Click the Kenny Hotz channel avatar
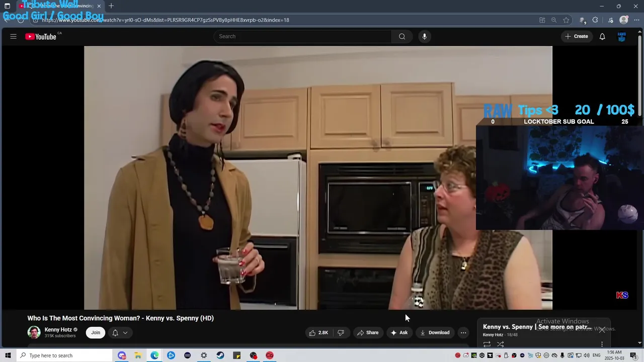 click(x=34, y=332)
